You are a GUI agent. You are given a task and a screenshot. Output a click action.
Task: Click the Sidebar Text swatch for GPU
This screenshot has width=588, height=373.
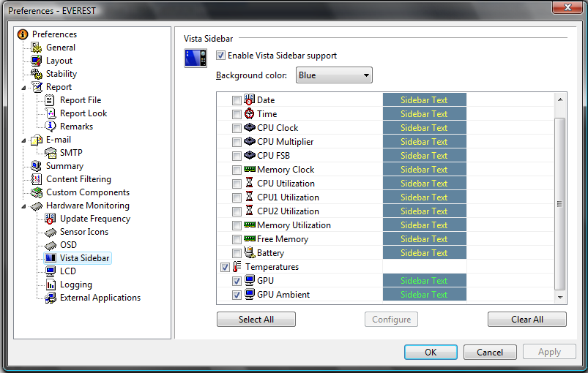[424, 281]
